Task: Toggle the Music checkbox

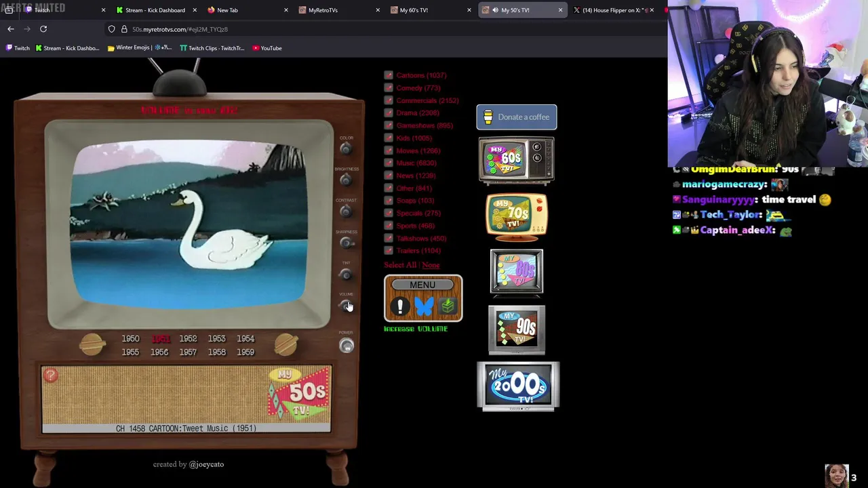Action: point(389,163)
